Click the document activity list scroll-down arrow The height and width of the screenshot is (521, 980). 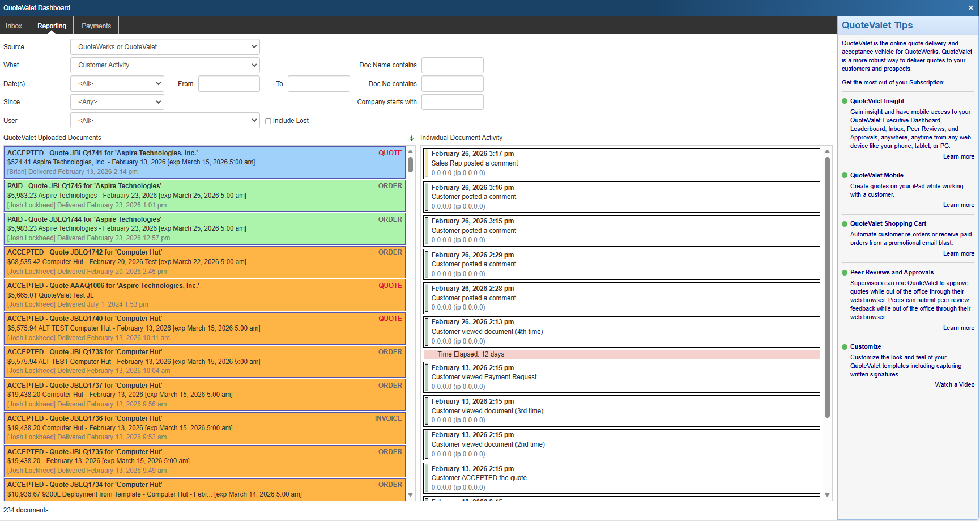[x=827, y=495]
